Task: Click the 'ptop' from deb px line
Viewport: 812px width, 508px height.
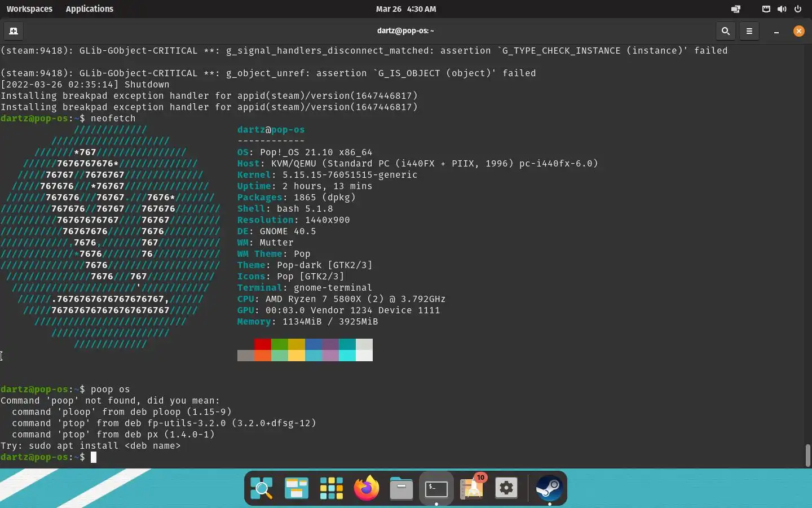Action: (113, 435)
